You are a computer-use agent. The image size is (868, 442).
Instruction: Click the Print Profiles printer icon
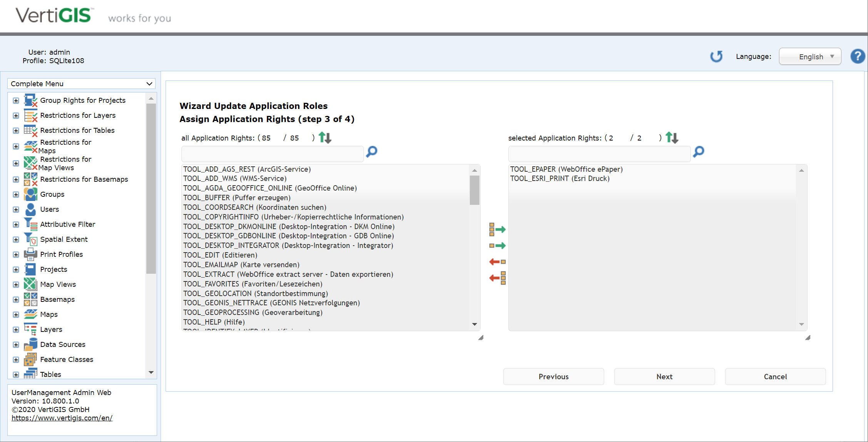point(30,254)
